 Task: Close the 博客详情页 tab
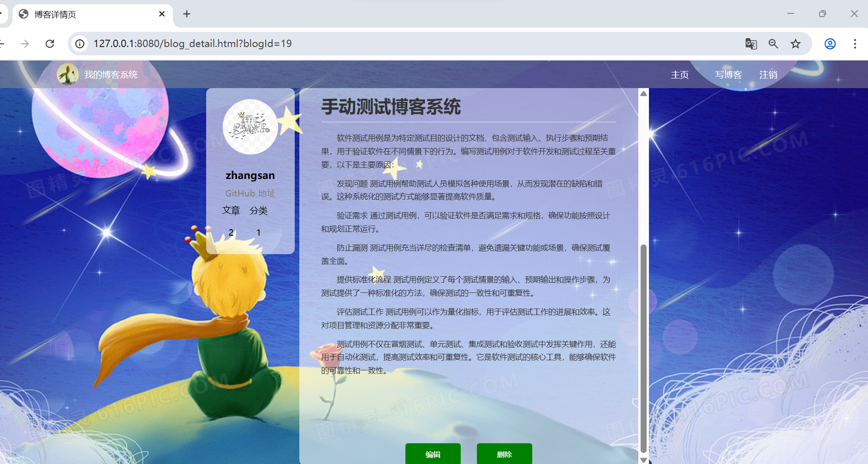[x=162, y=14]
